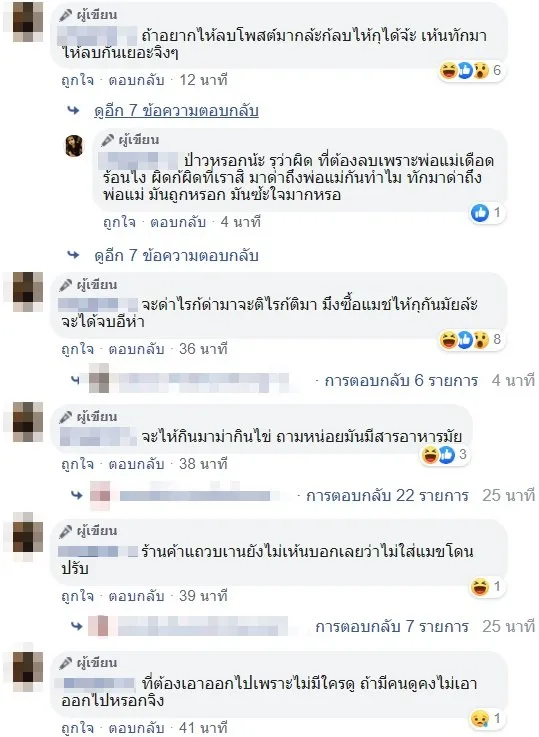Click the profile picture of the nested reply author
Screen dimensions: 539x737
pos(74,145)
